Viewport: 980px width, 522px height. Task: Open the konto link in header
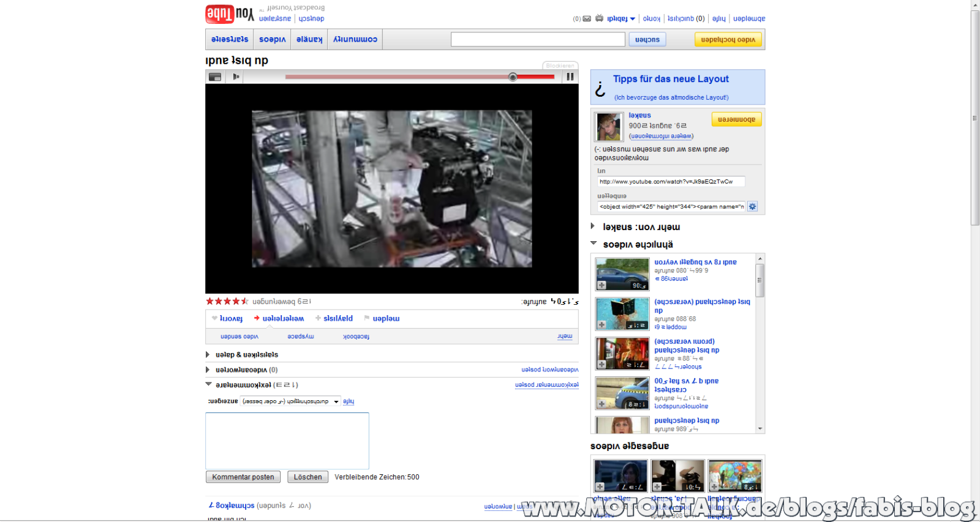coord(652,19)
